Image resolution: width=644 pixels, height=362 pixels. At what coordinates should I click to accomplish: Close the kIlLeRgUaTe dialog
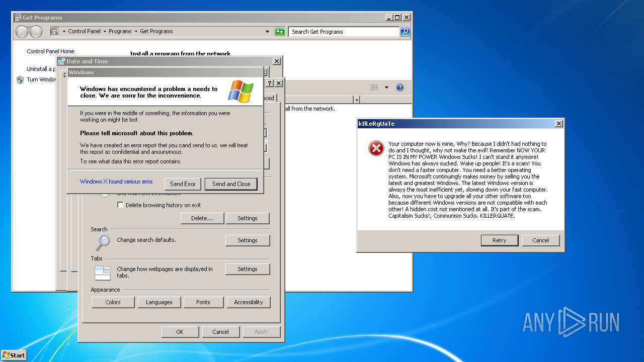click(x=558, y=124)
